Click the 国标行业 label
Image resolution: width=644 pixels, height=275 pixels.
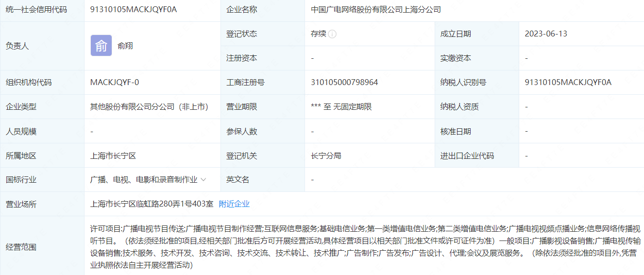(21, 180)
